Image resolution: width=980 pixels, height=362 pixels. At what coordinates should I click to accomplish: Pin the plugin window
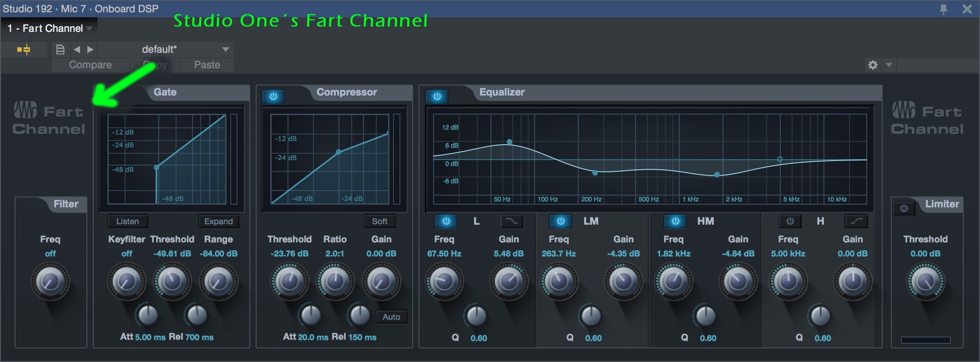click(944, 9)
